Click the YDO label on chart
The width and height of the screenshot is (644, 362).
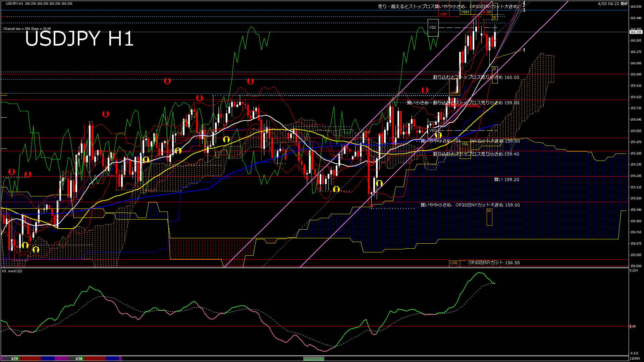(433, 130)
